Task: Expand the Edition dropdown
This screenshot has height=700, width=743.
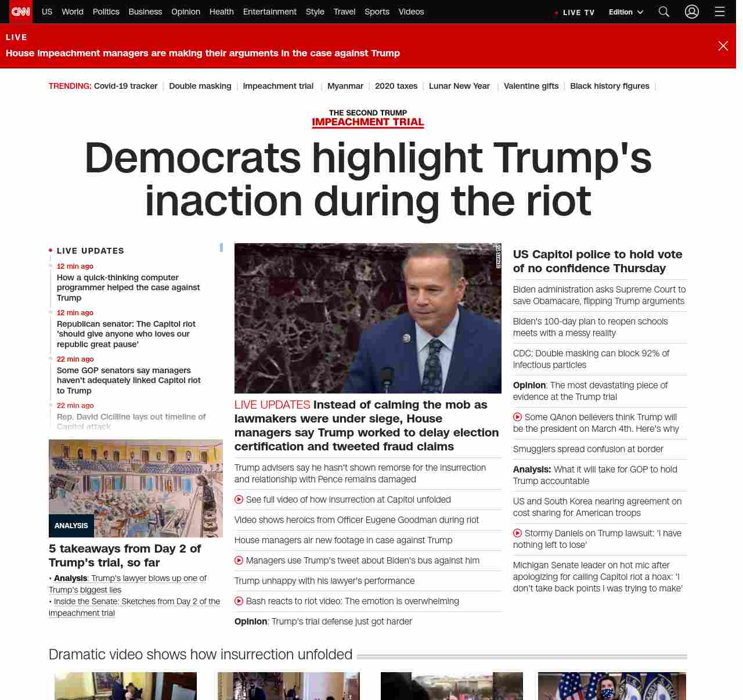Action: click(x=626, y=12)
